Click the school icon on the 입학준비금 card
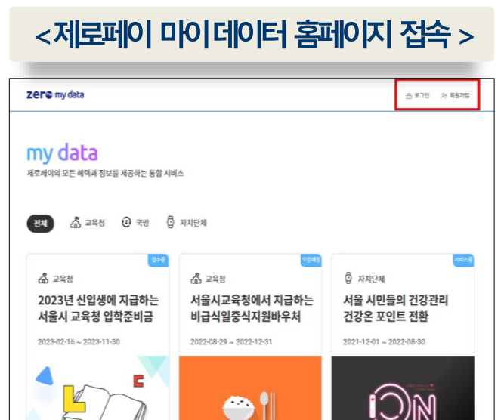The height and width of the screenshot is (420, 504). tap(43, 278)
